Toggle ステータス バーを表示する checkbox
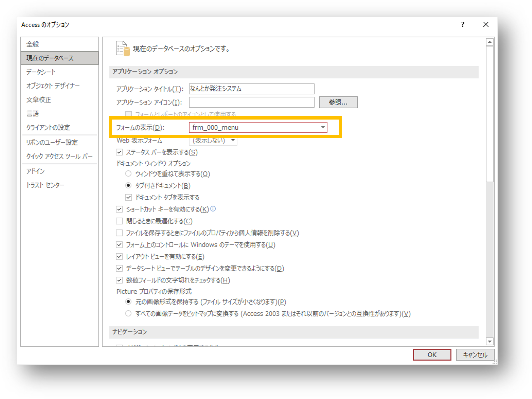The image size is (532, 399). (119, 152)
